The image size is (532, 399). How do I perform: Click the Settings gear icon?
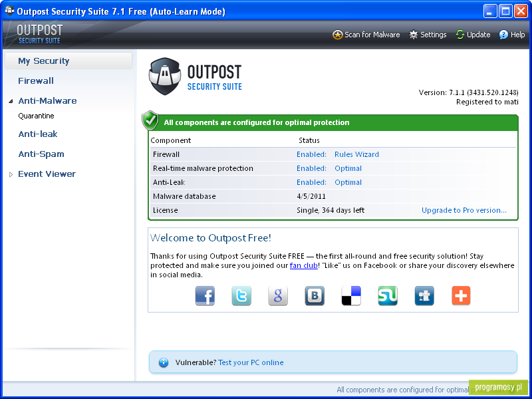[x=413, y=35]
